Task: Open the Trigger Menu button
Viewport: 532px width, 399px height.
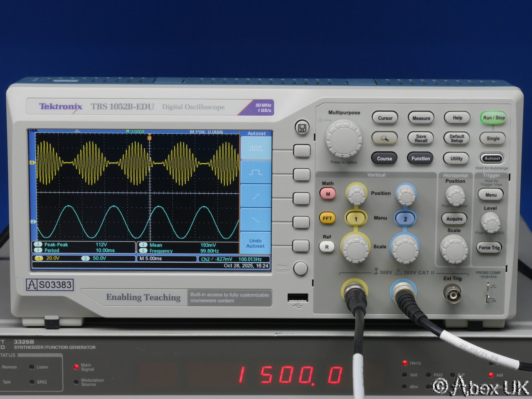Action: (x=490, y=195)
